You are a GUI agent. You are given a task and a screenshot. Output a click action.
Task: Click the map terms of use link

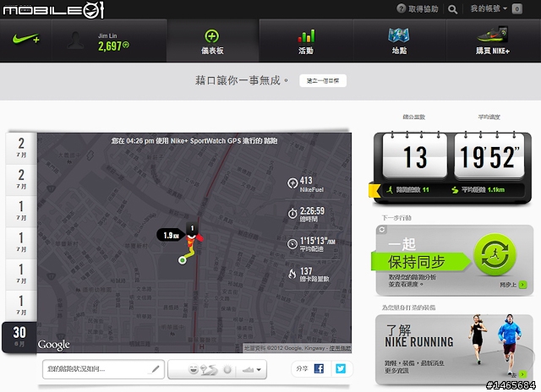tap(340, 348)
